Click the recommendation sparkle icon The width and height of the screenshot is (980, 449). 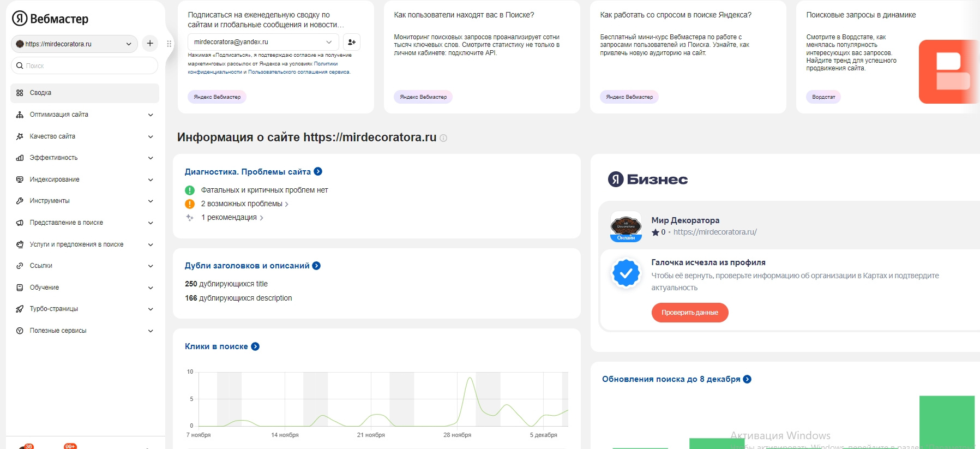(x=190, y=218)
